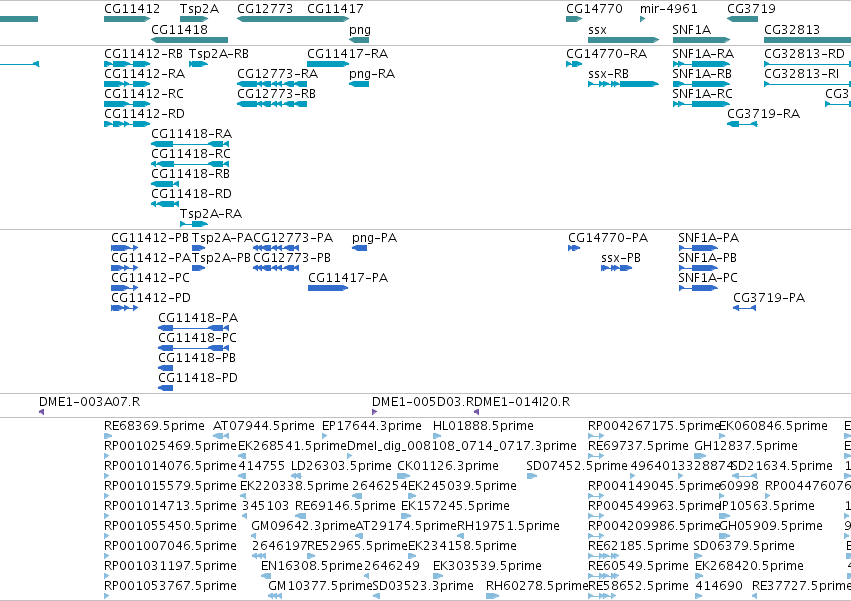Select the png gene label
851x601 pixels.
[360, 30]
